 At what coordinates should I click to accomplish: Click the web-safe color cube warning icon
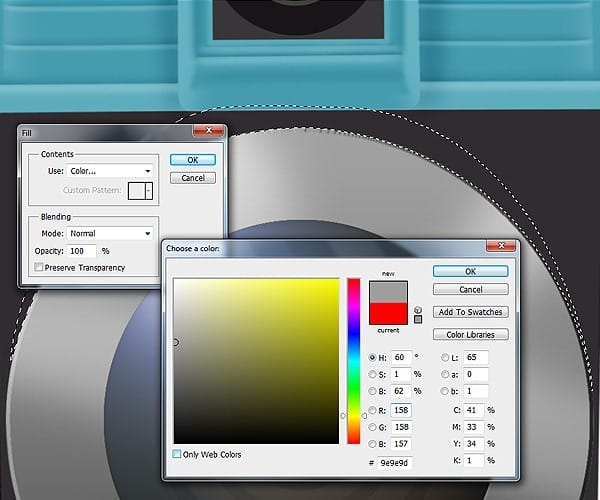418,310
